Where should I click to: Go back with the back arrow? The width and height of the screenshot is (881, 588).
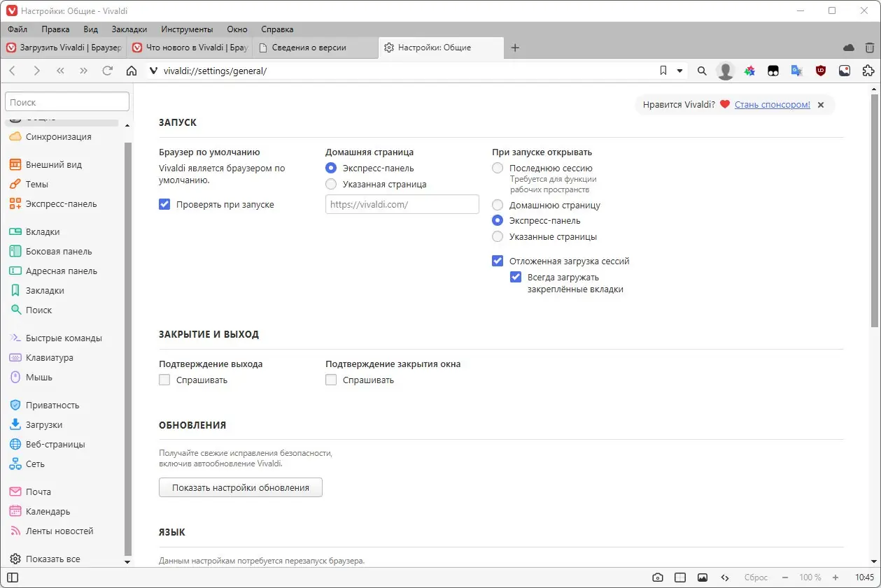coord(13,71)
